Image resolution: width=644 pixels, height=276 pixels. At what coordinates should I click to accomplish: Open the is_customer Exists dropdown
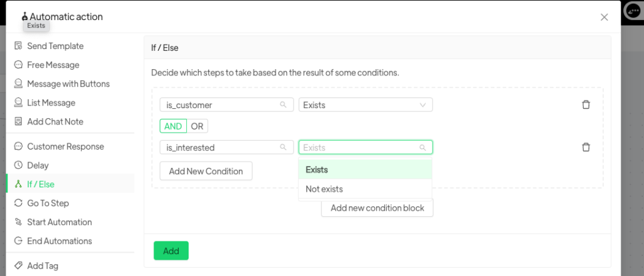tap(365, 105)
